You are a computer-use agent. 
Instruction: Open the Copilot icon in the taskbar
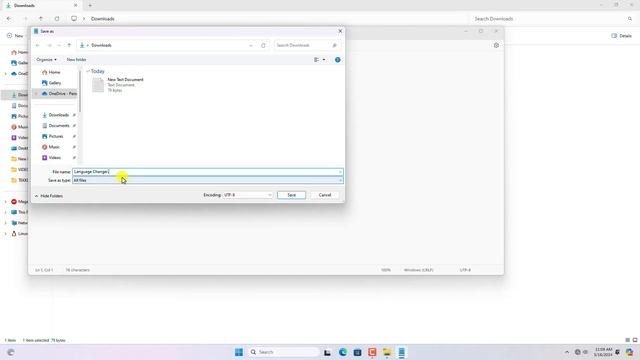click(629, 352)
